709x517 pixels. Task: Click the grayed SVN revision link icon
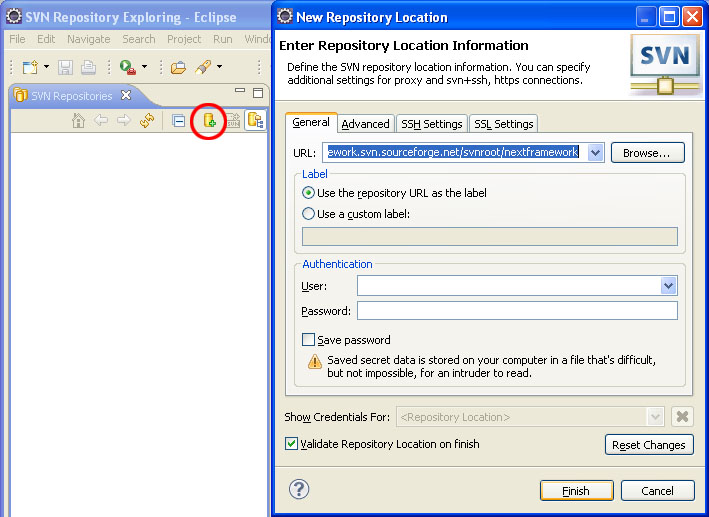233,121
